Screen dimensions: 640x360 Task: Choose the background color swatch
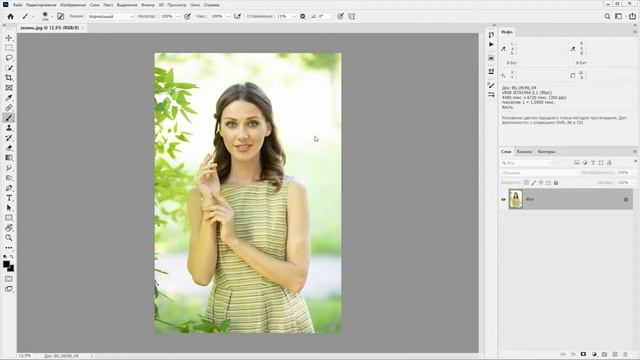point(11,269)
